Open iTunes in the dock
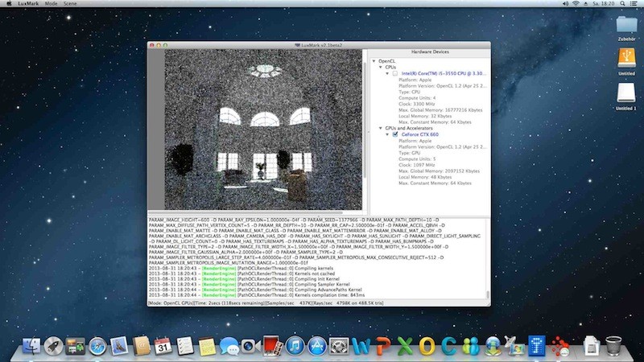 294,347
